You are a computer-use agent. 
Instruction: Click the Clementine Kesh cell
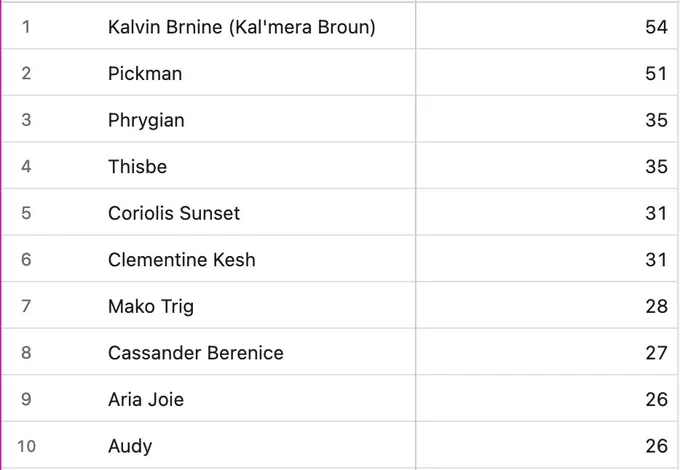point(182,260)
